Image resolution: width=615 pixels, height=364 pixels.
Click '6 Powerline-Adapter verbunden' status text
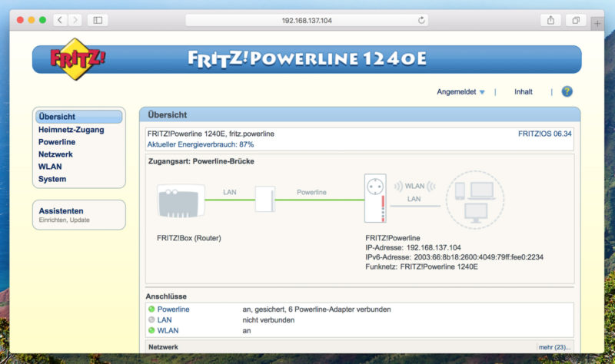(x=339, y=309)
